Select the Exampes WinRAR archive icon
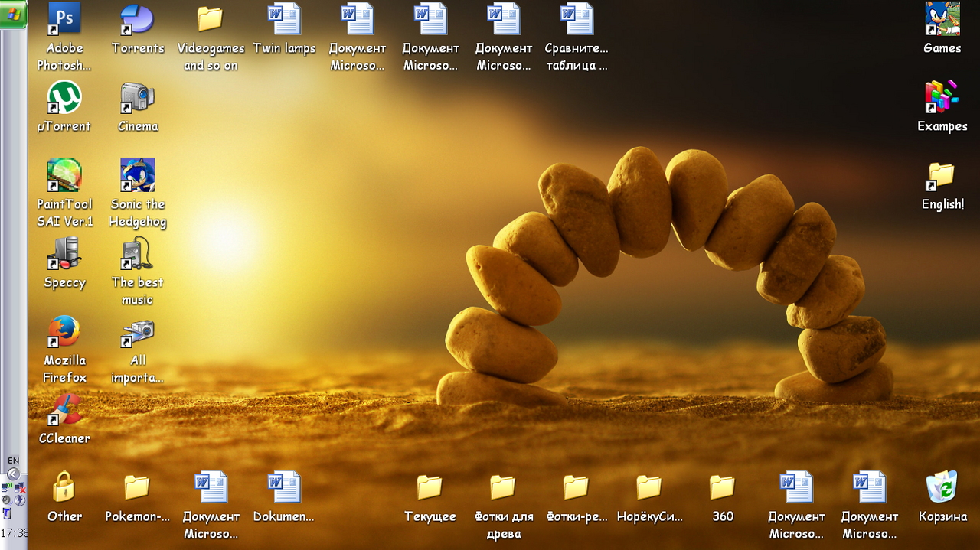Screen dimensions: 980x550 (942, 98)
